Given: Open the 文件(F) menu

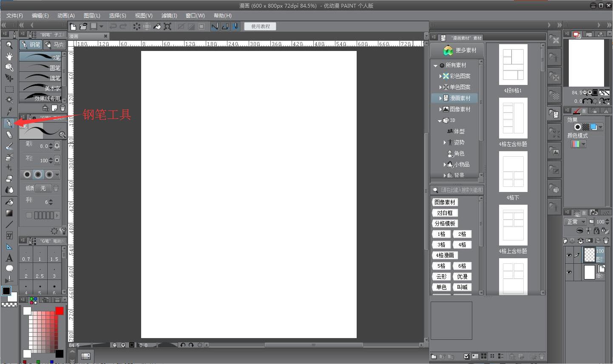Looking at the screenshot, I should coord(15,15).
